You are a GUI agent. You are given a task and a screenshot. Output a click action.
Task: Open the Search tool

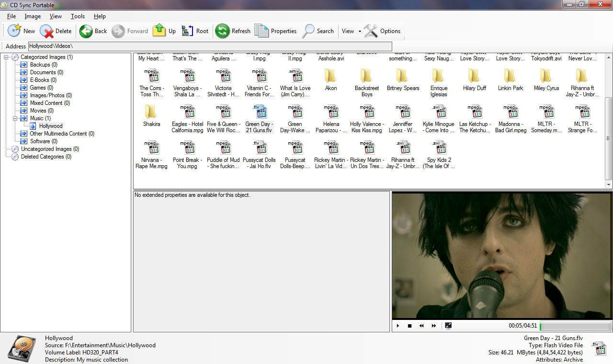(x=318, y=31)
